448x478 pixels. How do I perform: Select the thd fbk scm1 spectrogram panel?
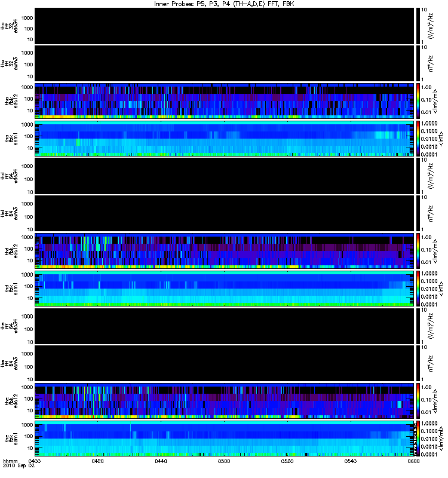225,289
